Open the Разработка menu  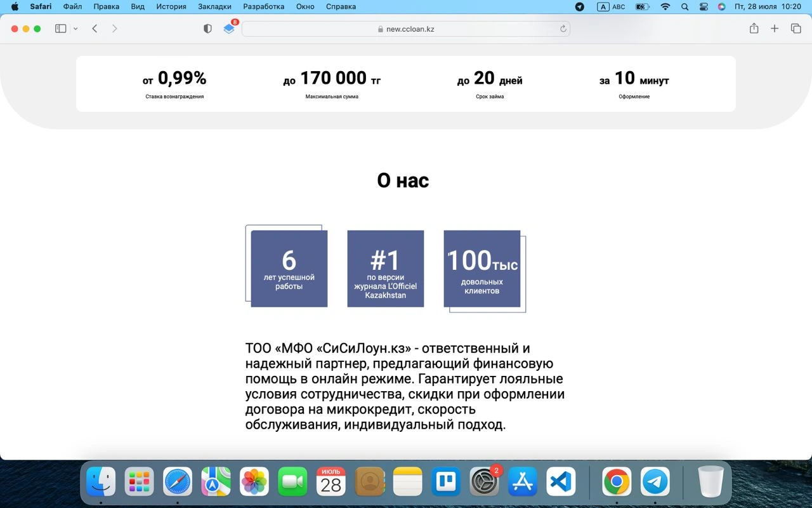263,6
